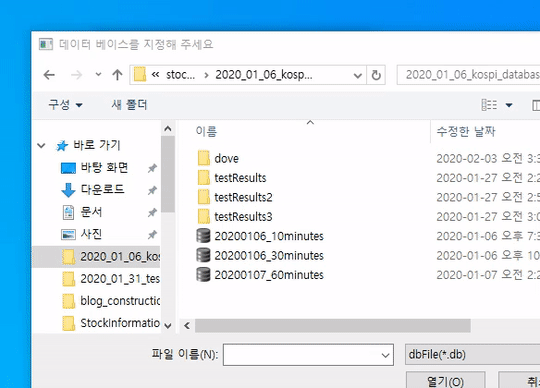
Task: Select the 20200106_10minutes database file
Action: point(269,236)
